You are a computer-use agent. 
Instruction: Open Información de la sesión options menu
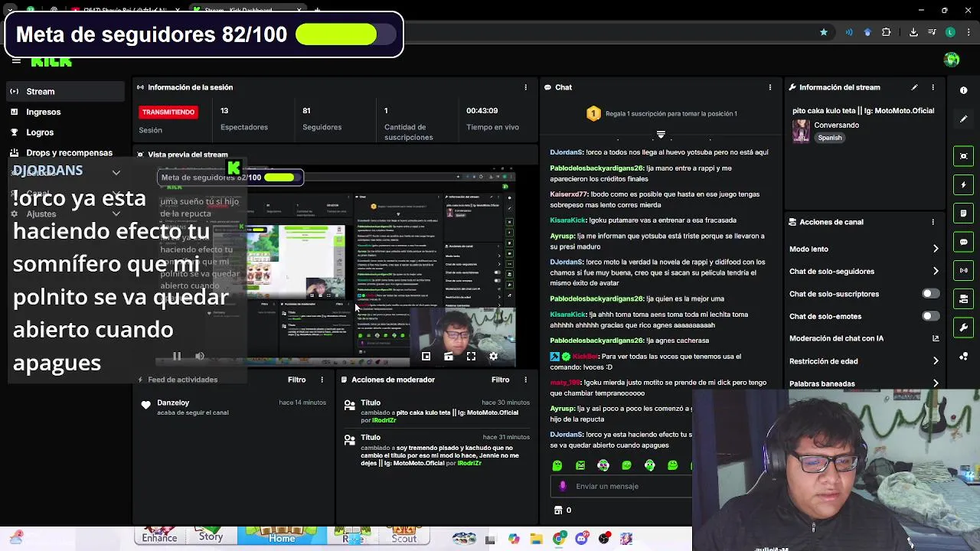coord(525,87)
